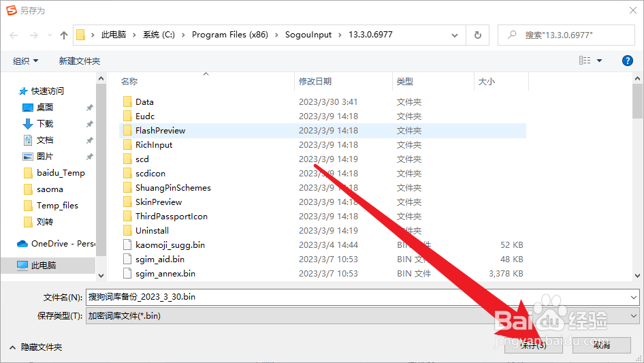Go forward with the right arrow button
The image size is (644, 363).
[33, 35]
